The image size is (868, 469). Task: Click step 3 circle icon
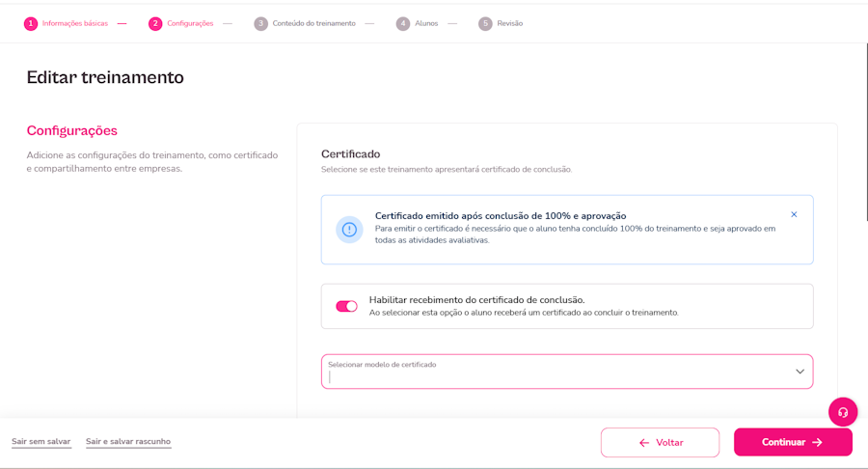tap(260, 23)
